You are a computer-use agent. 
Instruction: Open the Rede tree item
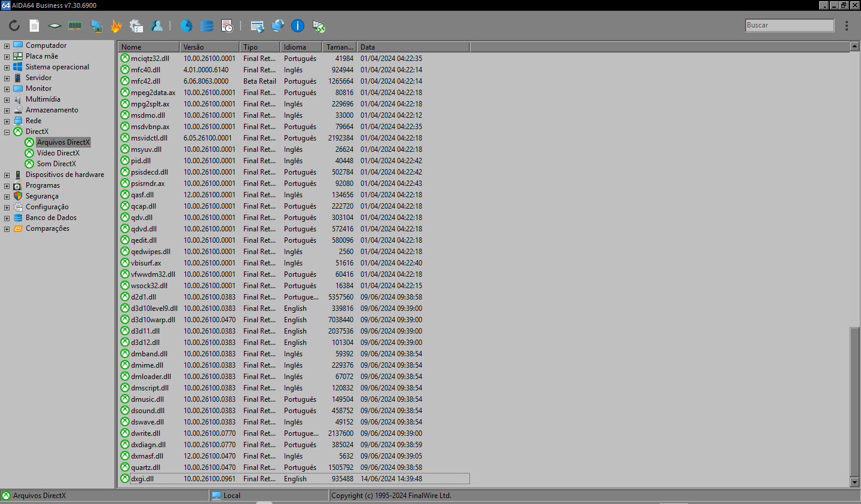pos(33,121)
